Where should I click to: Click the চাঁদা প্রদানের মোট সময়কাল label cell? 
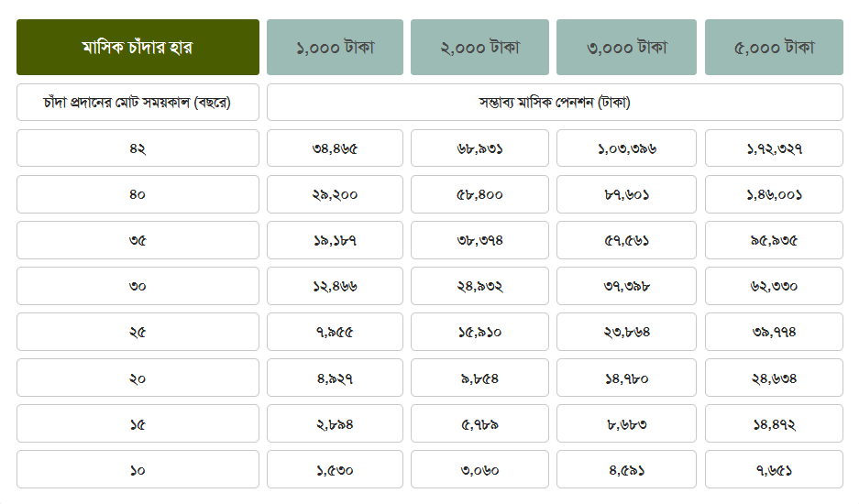click(x=138, y=103)
